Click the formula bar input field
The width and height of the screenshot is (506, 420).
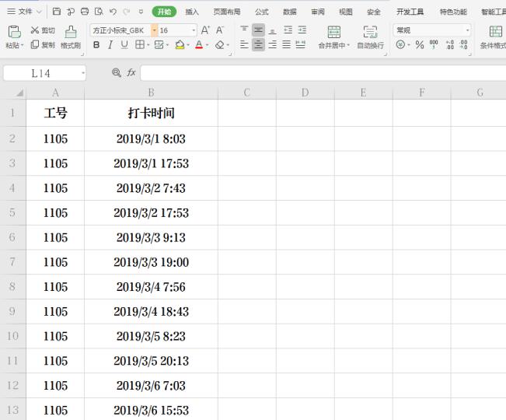(x=323, y=72)
